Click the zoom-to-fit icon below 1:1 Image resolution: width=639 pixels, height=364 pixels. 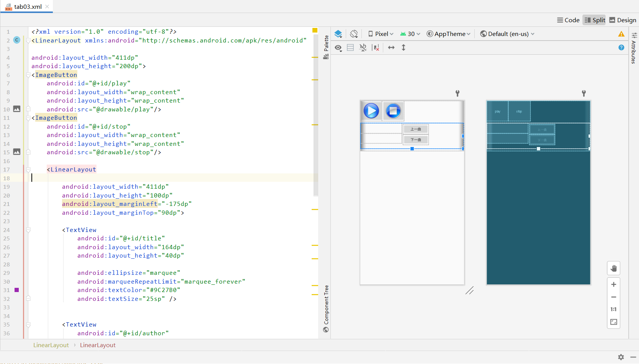613,322
